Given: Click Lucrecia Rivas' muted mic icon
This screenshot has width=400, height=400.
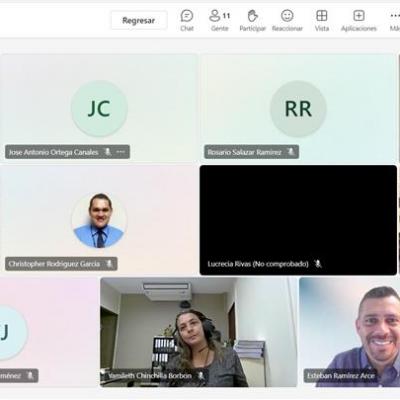Looking at the screenshot, I should (x=318, y=264).
